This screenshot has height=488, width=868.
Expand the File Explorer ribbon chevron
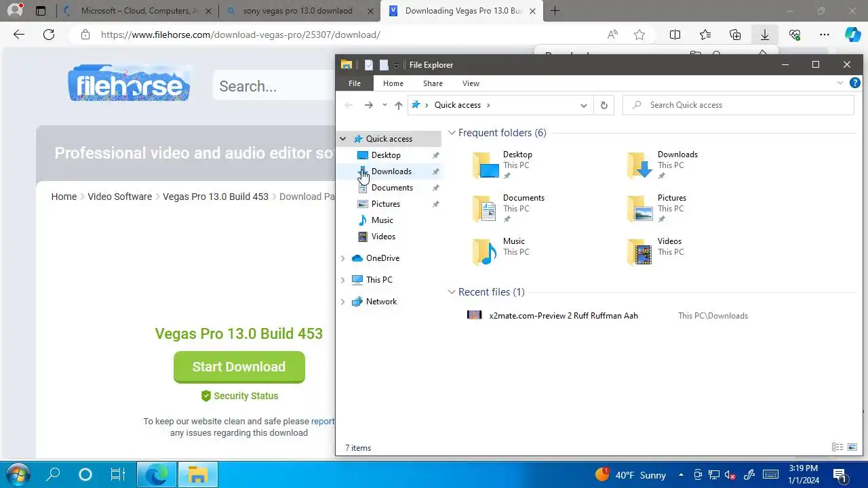pos(840,83)
